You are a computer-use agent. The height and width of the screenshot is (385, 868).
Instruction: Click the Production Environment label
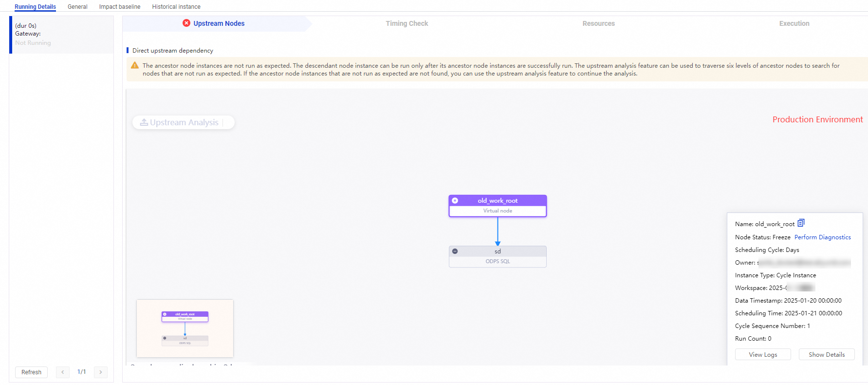[x=817, y=119]
